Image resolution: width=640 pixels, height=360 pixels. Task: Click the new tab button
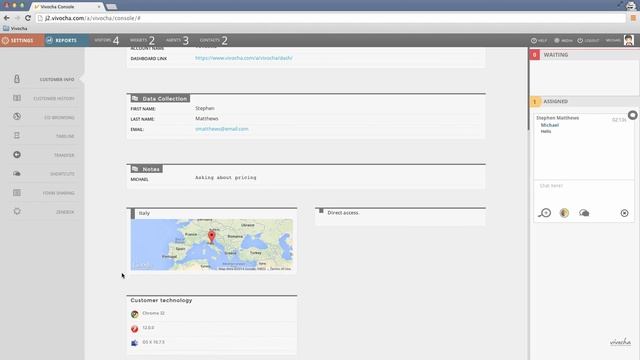click(111, 7)
